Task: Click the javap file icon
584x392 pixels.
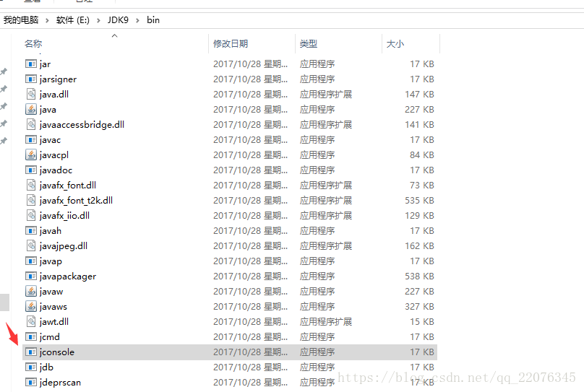Action: pyautogui.click(x=31, y=261)
